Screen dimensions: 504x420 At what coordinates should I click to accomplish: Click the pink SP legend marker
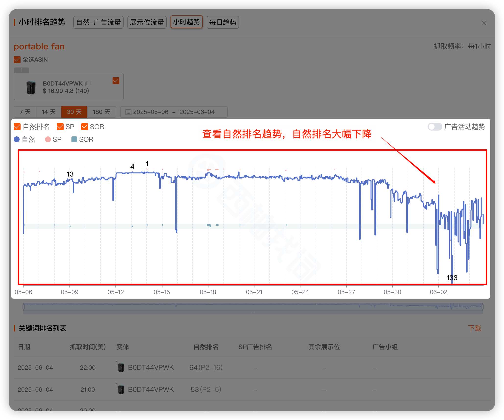tap(48, 139)
